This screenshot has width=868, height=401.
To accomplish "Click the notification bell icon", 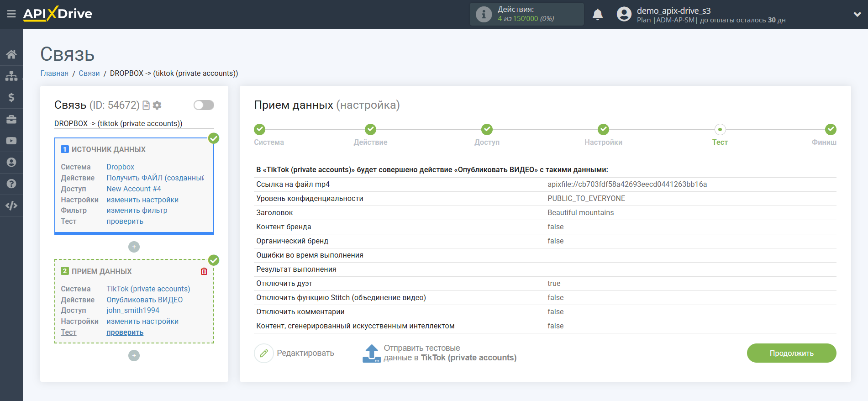I will 598,15.
